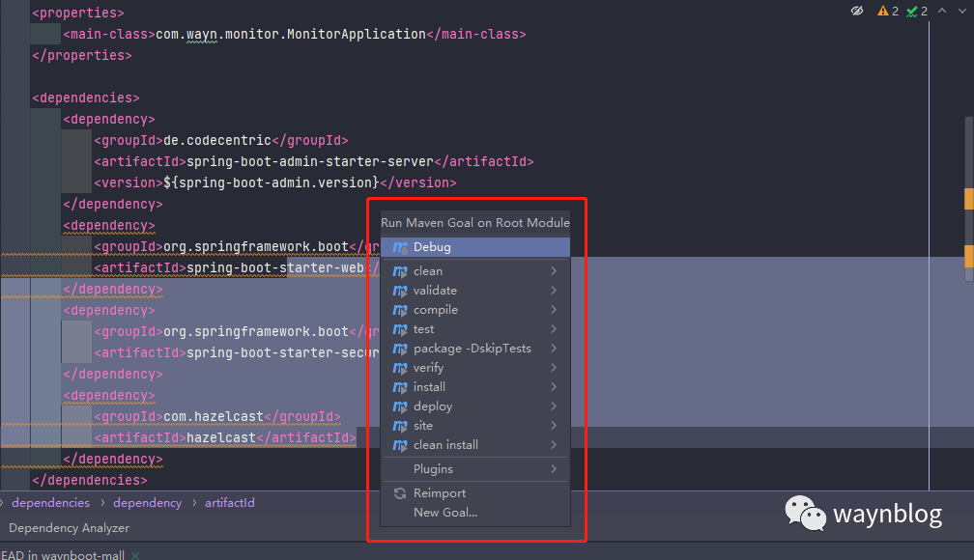Expand the clean install submenu arrow
The image size is (974, 560).
pos(554,445)
